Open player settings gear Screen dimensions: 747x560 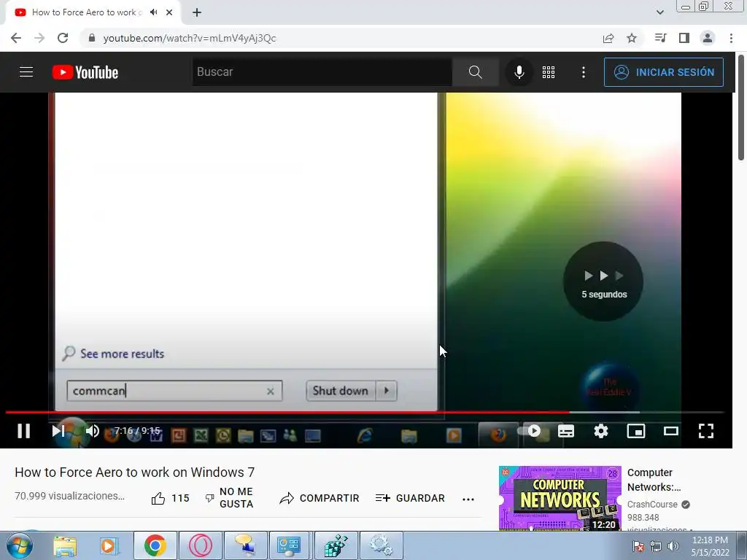601,431
